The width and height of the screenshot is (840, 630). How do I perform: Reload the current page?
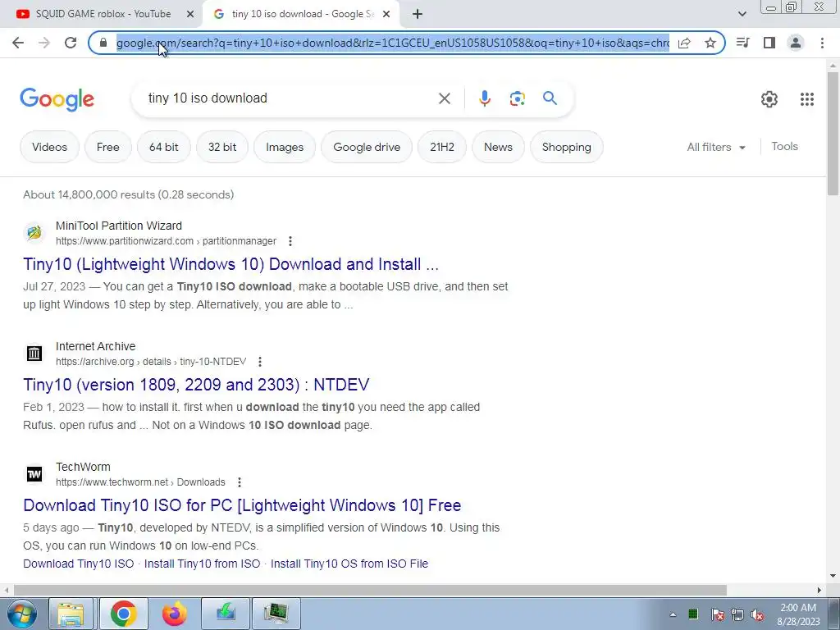[x=71, y=43]
